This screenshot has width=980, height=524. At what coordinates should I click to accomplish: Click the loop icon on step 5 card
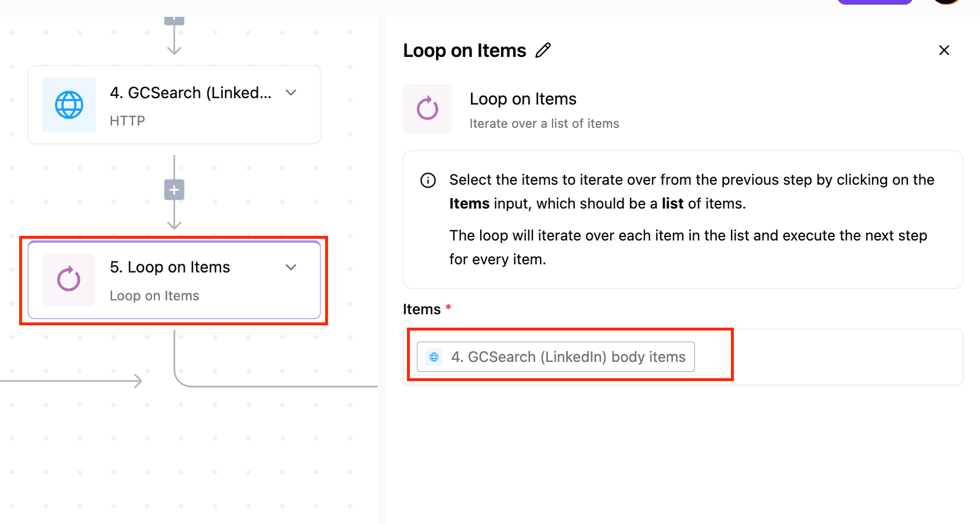click(69, 279)
